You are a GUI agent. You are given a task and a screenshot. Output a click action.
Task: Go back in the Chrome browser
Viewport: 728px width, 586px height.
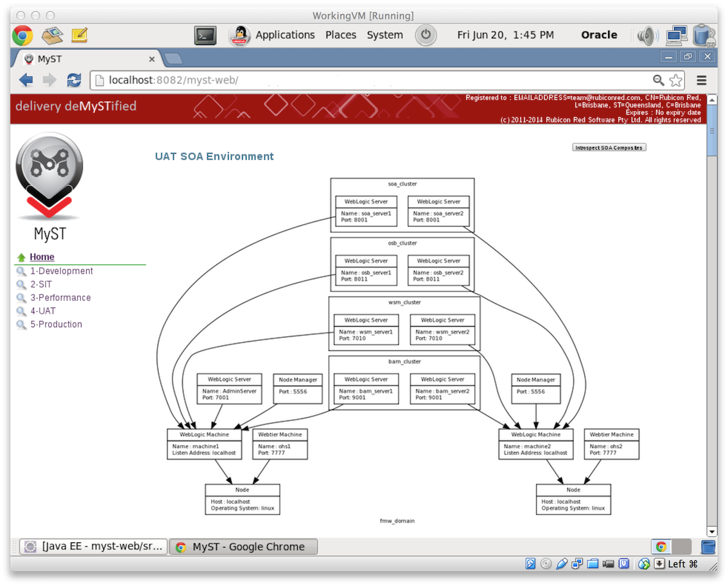coord(26,80)
